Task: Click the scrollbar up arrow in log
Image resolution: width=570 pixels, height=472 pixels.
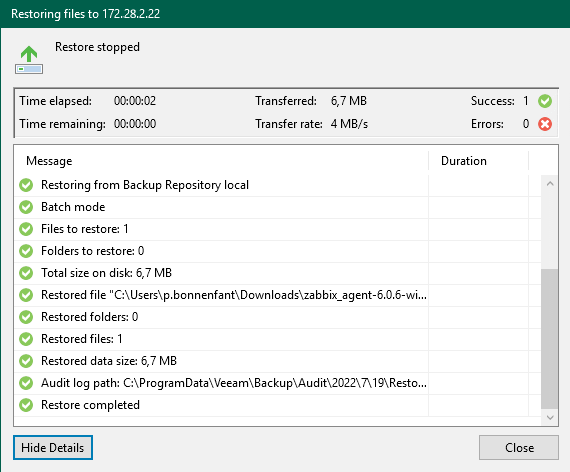Action: point(550,184)
